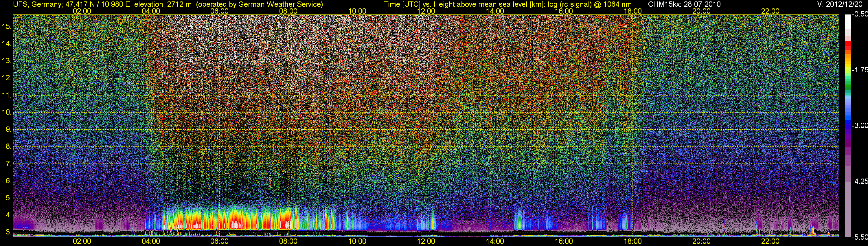The height and width of the screenshot is (246, 868).
Task: Click "18:00" on the lower time axis
Action: tap(632, 242)
